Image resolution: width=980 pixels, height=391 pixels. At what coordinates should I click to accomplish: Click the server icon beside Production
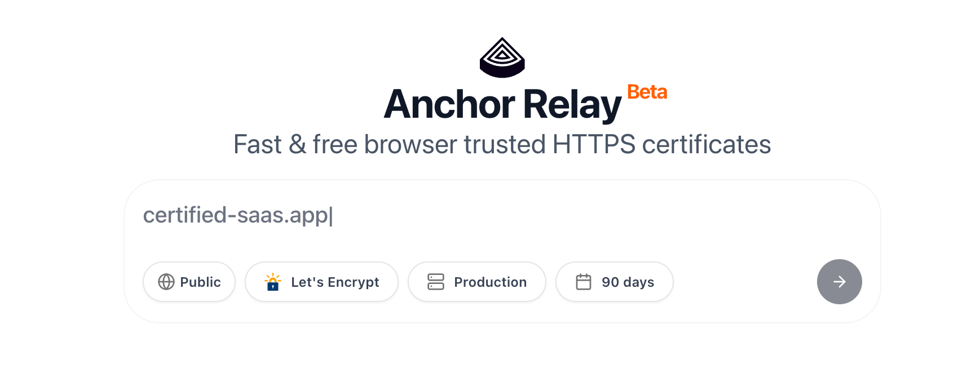pos(436,282)
